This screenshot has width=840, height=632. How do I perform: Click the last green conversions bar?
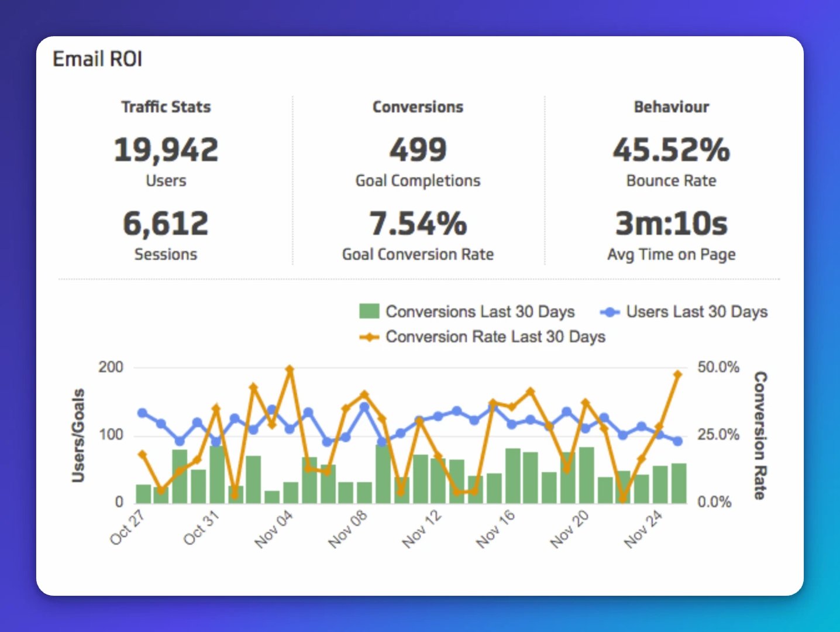[679, 483]
